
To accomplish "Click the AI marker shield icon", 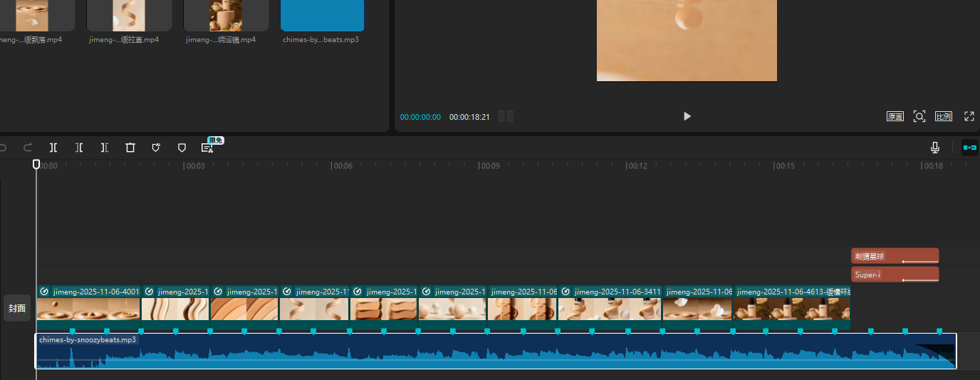I will click(156, 148).
